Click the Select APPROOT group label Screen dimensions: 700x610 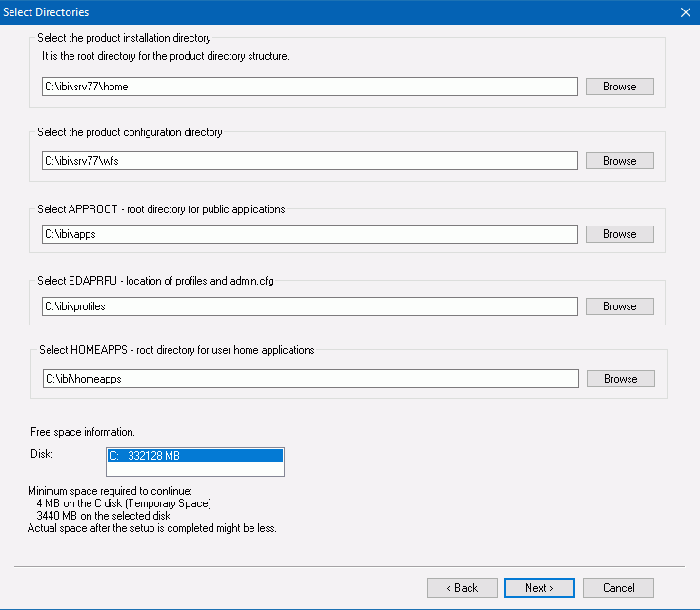pos(161,209)
